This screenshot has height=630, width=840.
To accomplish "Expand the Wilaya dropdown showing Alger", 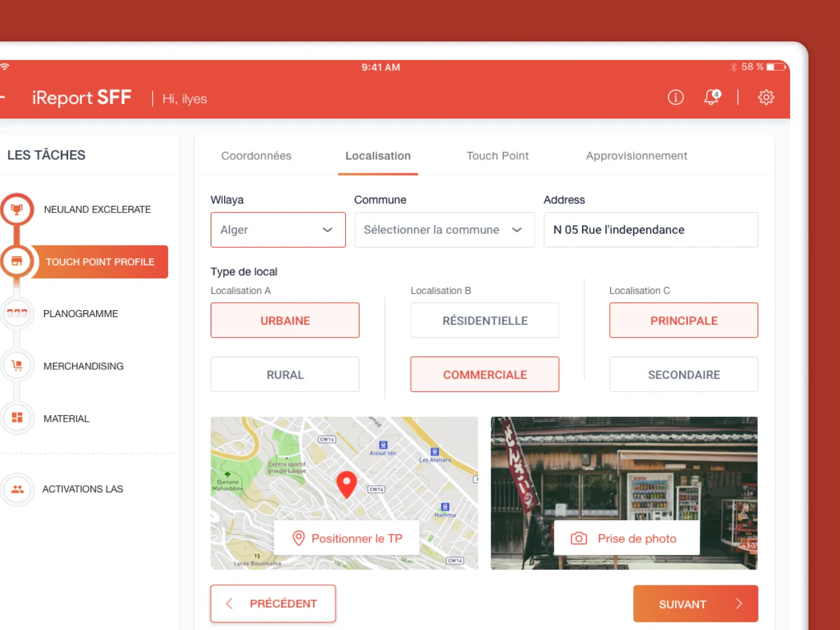I will (x=278, y=230).
